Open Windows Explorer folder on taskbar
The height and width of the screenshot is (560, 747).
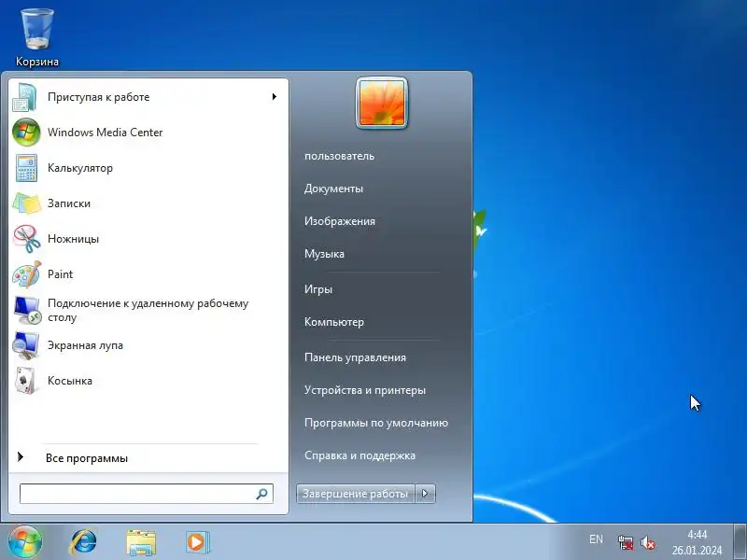click(x=141, y=542)
